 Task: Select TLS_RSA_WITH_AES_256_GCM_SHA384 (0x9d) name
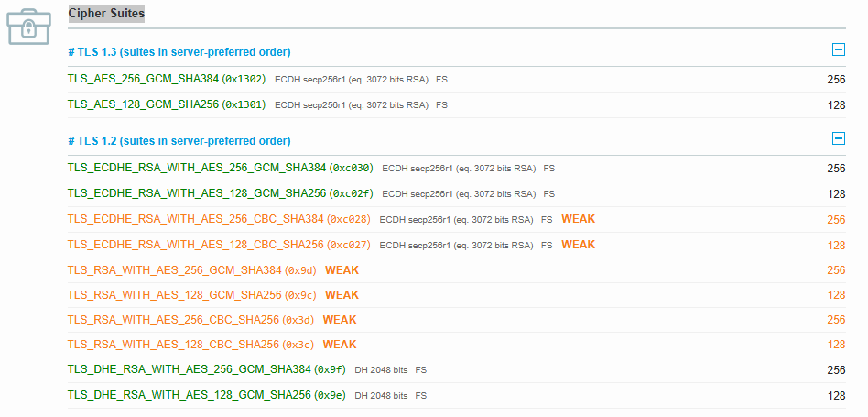coord(192,269)
